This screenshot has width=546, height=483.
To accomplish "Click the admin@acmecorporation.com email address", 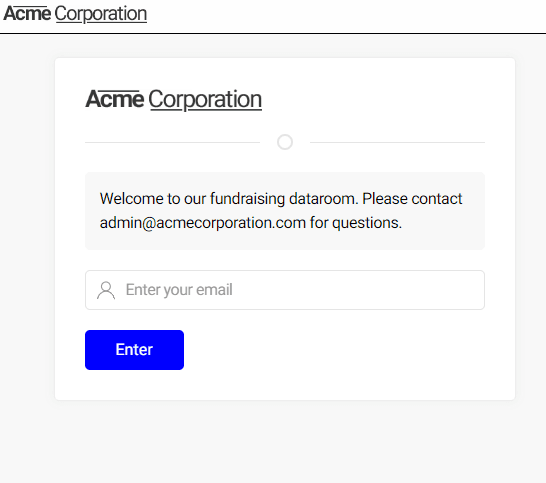I will 203,223.
